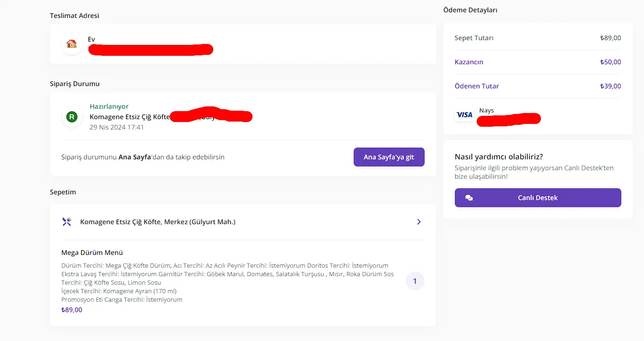
Task: Click the Sepetim heading
Action: pos(63,192)
